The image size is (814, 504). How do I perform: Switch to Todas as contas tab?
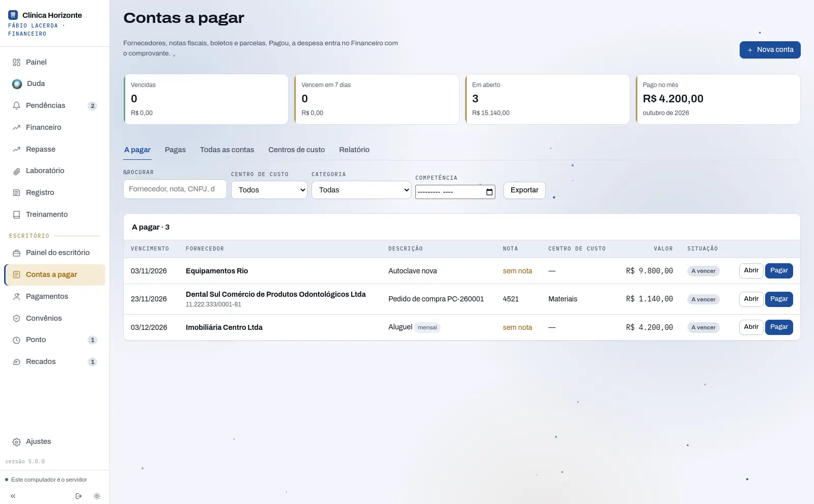(227, 150)
